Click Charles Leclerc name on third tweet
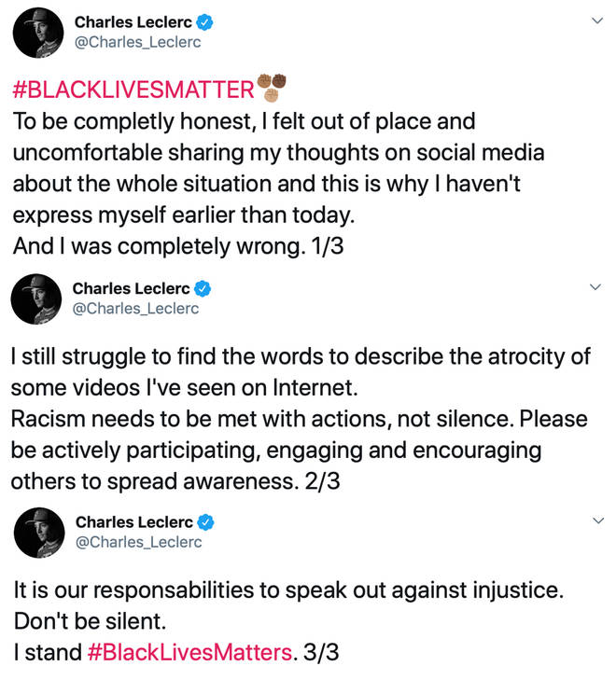Viewport: 616px width, 680px height. tap(134, 522)
